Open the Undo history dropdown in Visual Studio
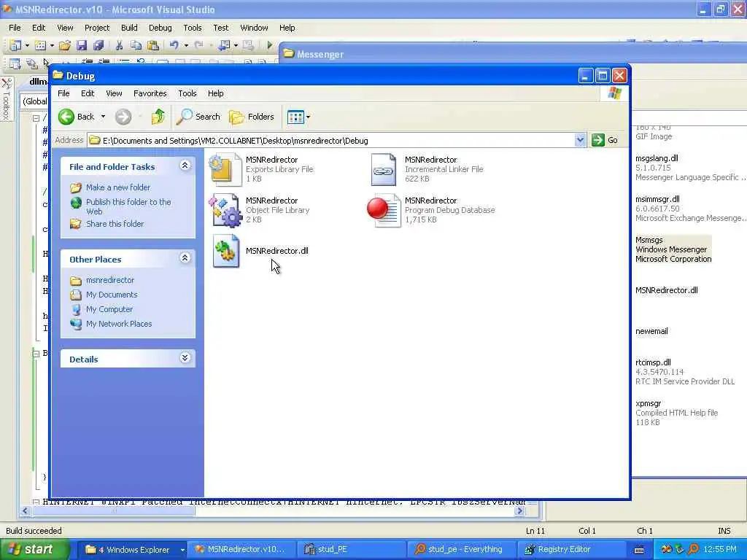747x560 pixels. pos(186,45)
